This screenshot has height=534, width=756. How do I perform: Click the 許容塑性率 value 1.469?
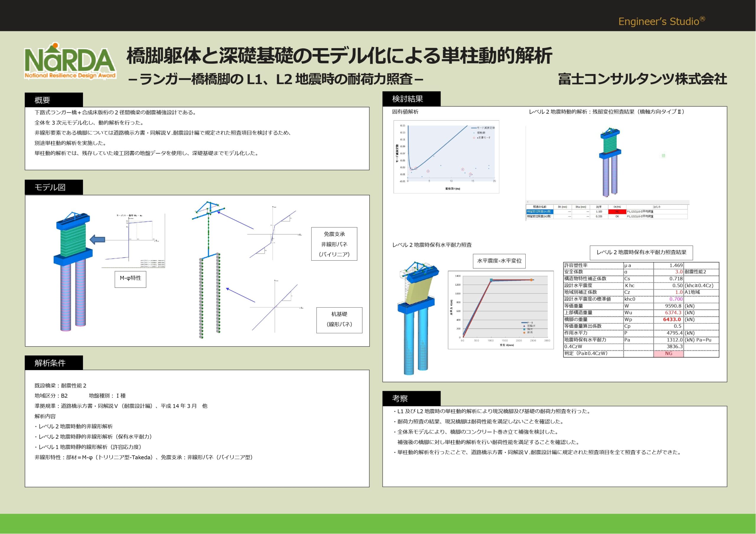pos(676,265)
